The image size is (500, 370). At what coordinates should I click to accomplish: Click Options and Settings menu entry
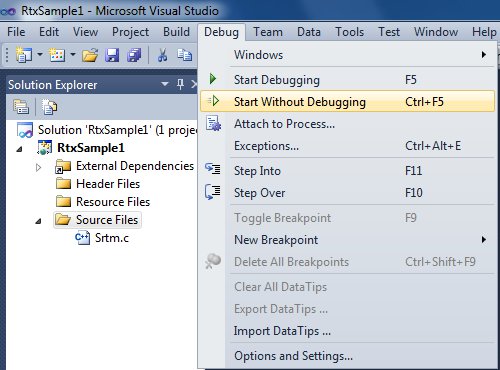click(347, 356)
